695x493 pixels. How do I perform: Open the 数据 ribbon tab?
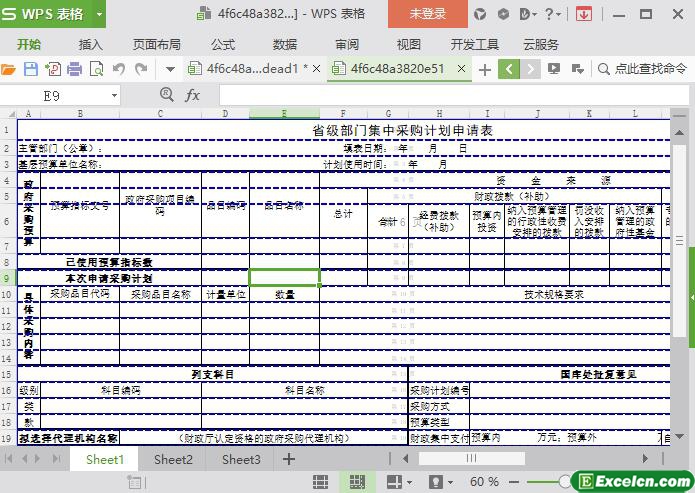tap(285, 44)
